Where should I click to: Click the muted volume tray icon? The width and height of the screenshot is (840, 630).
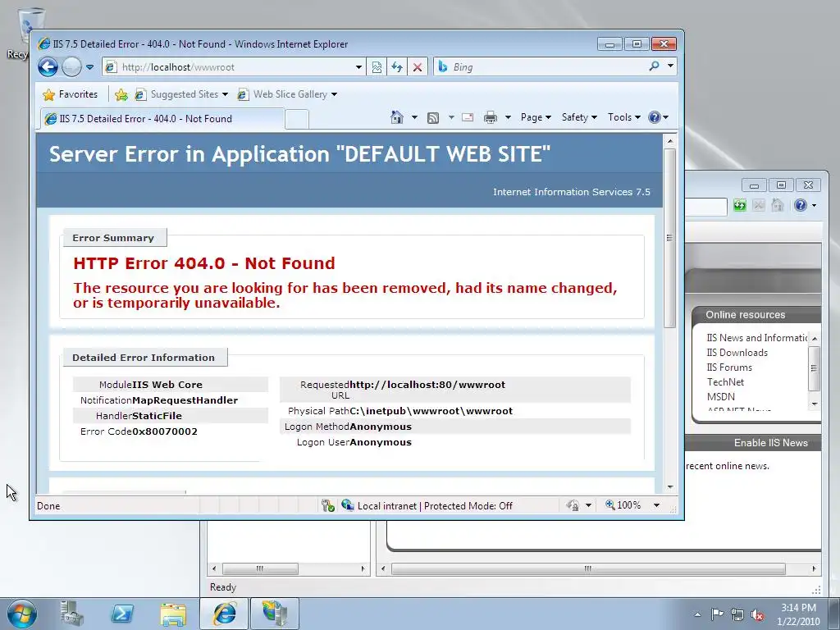tap(757, 614)
